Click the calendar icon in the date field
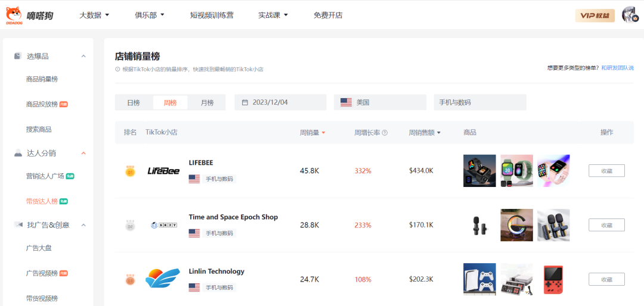This screenshot has width=644, height=306. click(244, 102)
